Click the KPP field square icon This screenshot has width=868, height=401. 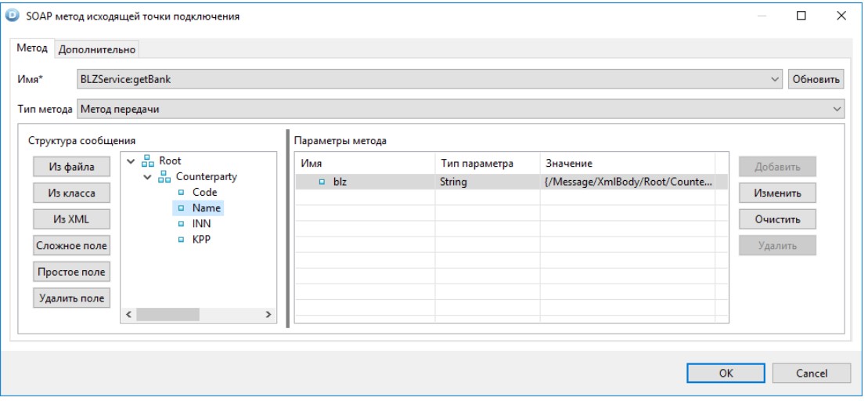coord(181,240)
